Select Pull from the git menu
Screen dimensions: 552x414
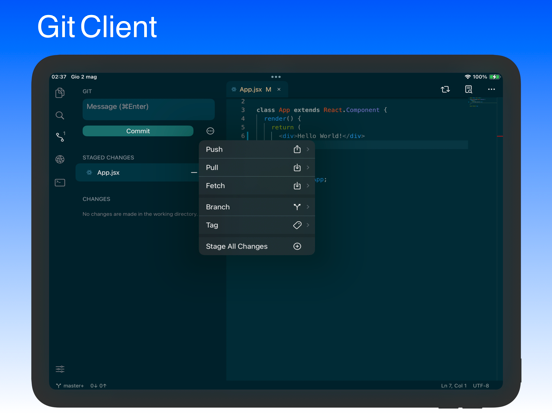tap(257, 168)
